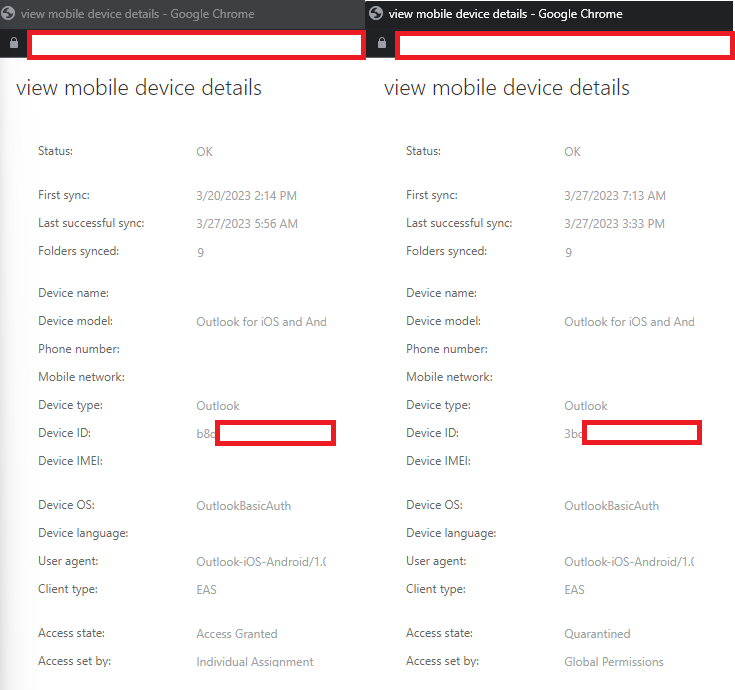Image resolution: width=735 pixels, height=690 pixels.
Task: Click the padlock icon in right window
Action: pyautogui.click(x=382, y=43)
